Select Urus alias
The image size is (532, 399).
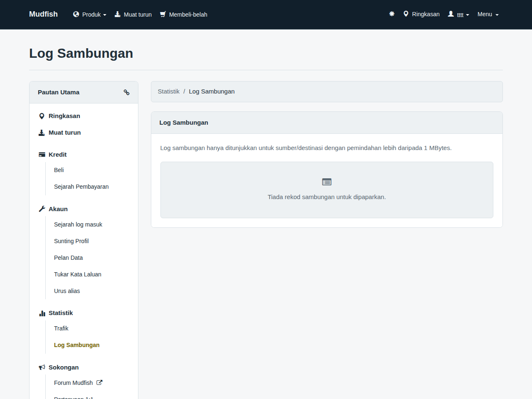tap(67, 291)
